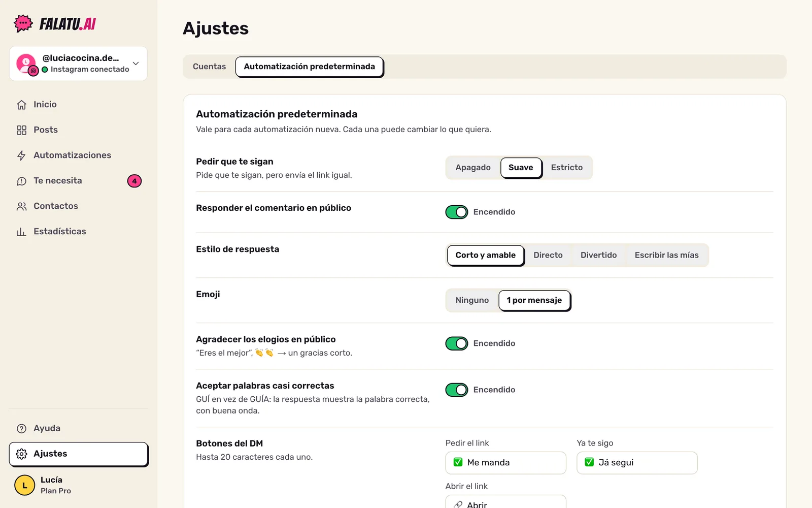Viewport: 812px width, 508px height.
Task: Set Pedir que te sigan to Apagado
Action: tap(473, 168)
